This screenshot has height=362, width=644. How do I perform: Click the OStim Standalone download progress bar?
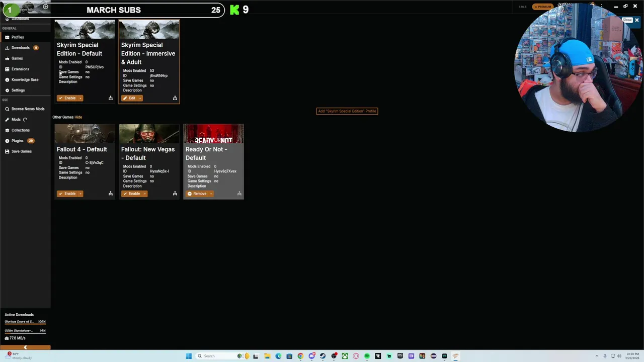click(25, 333)
